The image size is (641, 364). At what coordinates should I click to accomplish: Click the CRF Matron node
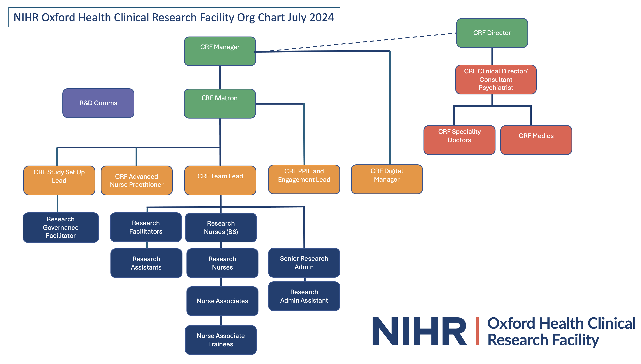tap(220, 103)
